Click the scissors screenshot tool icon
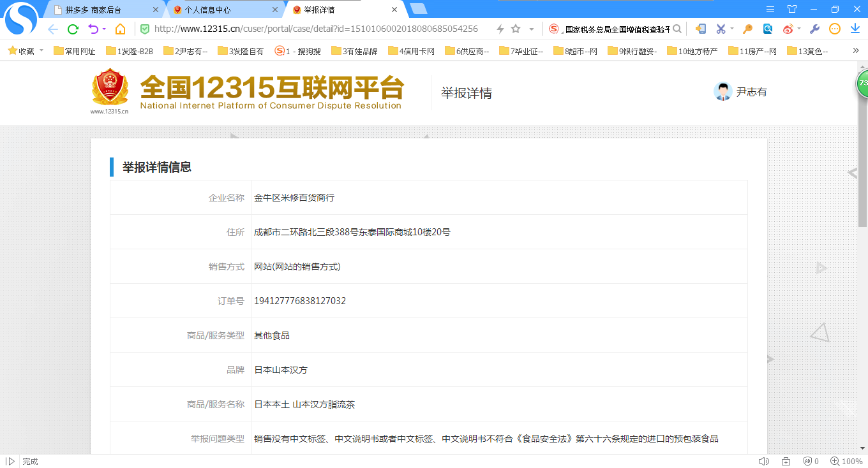The width and height of the screenshot is (868, 468). [721, 29]
